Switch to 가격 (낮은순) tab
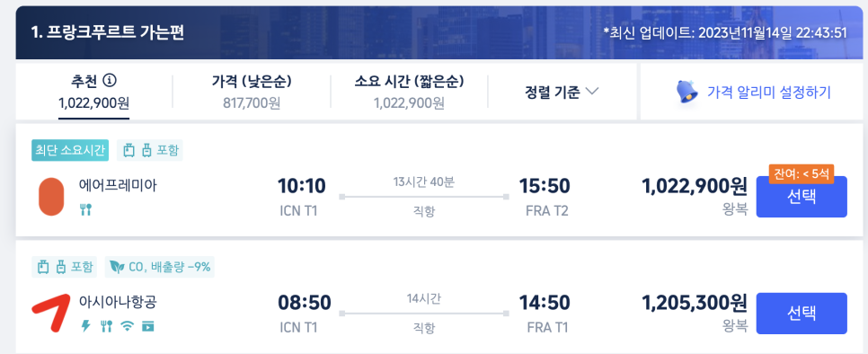Viewport: 868px width, 354px height. (x=252, y=92)
